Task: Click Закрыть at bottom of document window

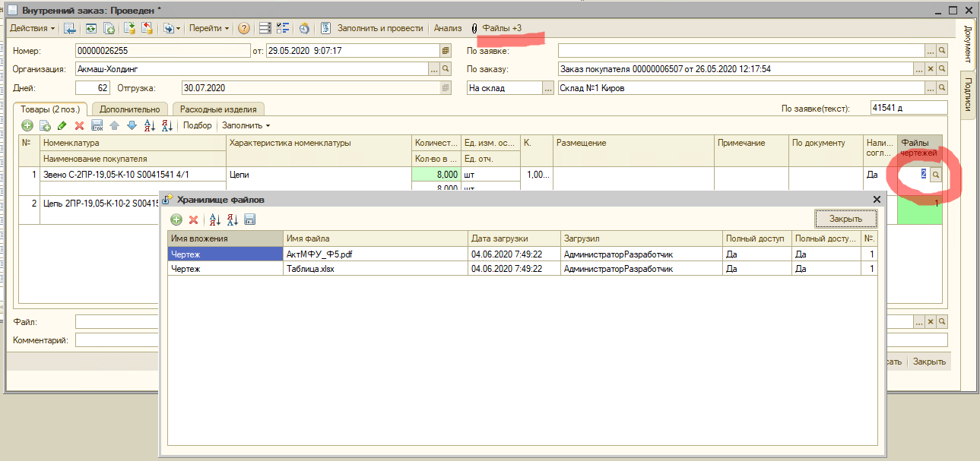Action: [929, 362]
